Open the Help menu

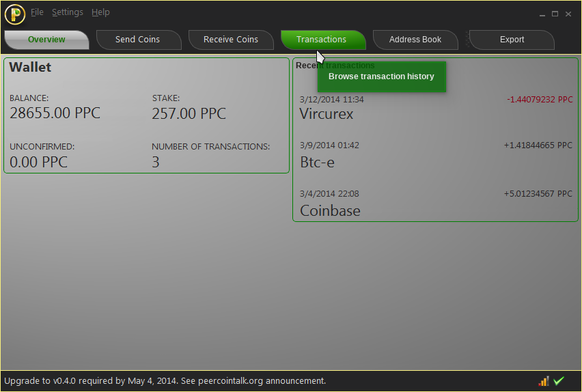100,12
